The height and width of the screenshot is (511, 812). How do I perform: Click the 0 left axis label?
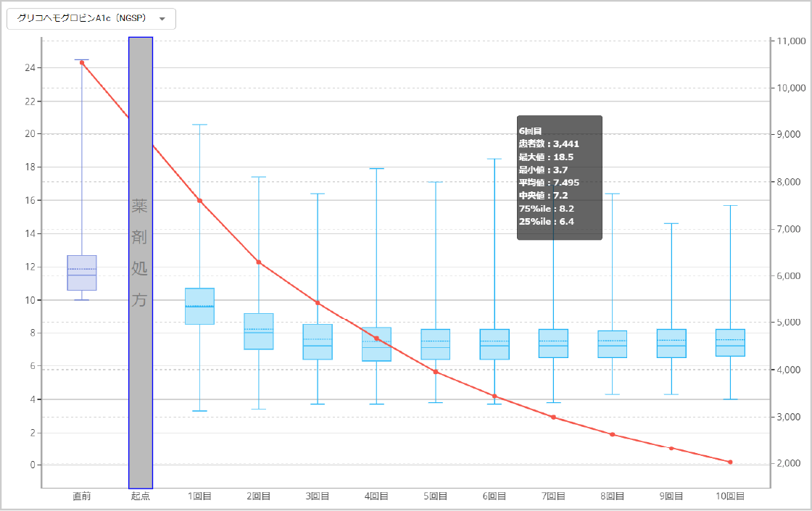(33, 465)
